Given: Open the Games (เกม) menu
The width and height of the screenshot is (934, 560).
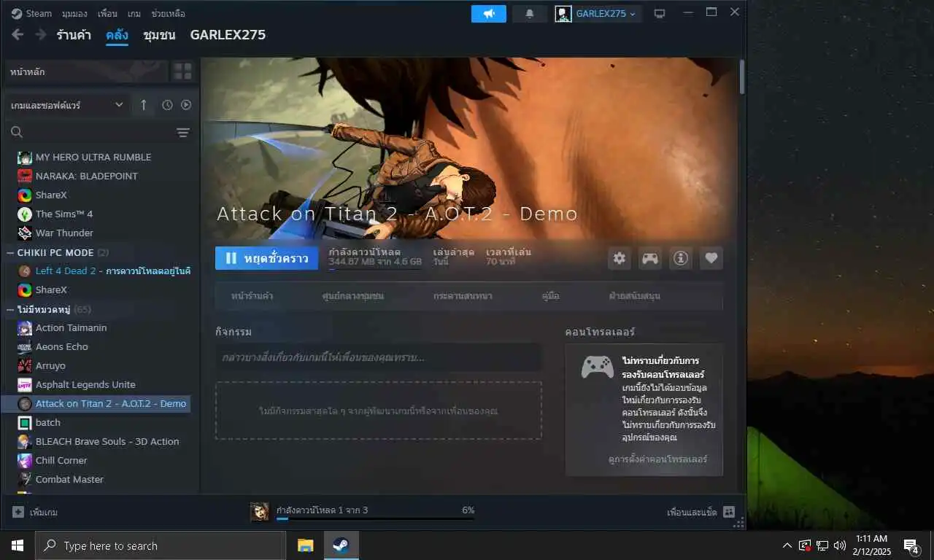Looking at the screenshot, I should pos(134,13).
